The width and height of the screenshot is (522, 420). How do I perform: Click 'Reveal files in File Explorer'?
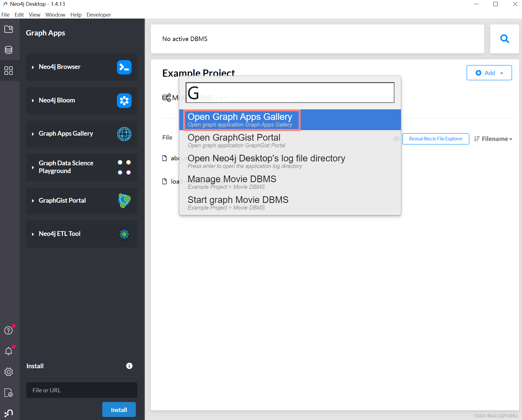pos(436,139)
